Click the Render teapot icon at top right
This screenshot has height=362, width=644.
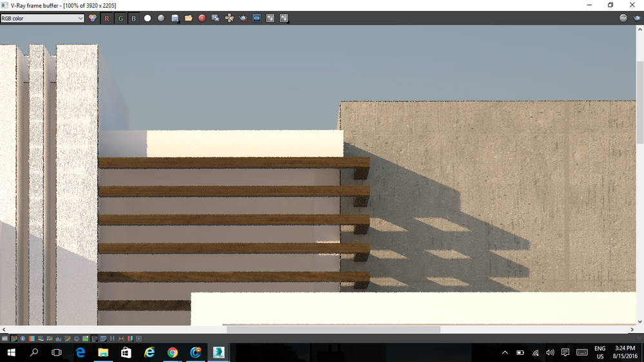637,19
